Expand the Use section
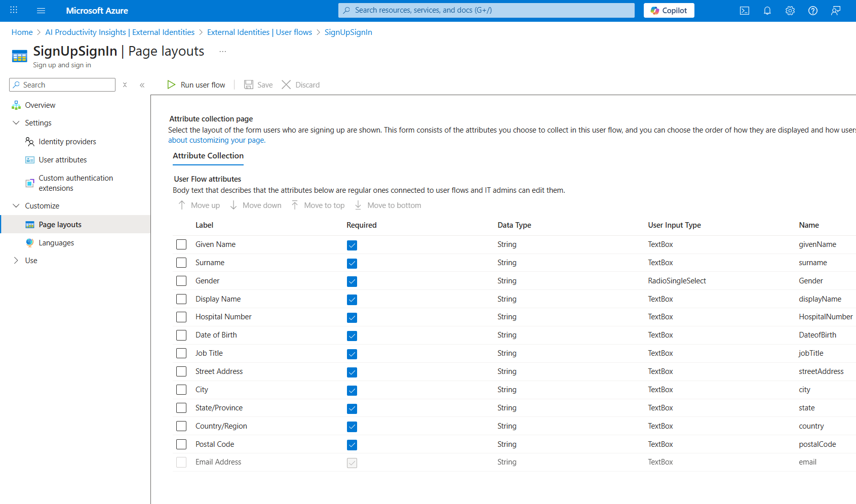 [16, 261]
